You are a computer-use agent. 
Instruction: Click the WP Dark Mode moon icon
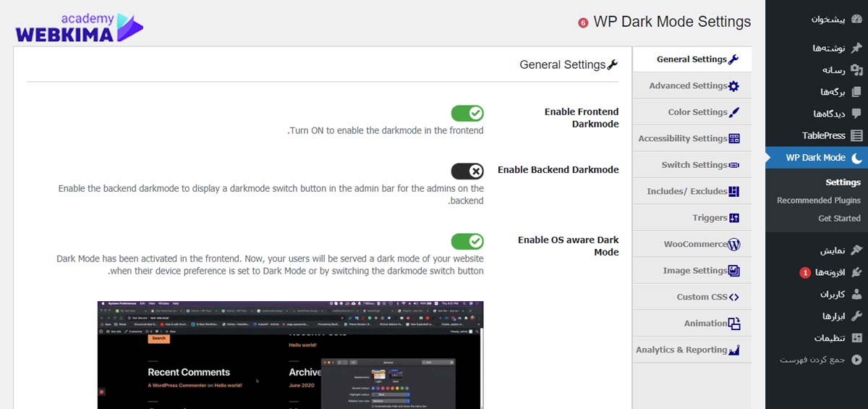tap(856, 158)
